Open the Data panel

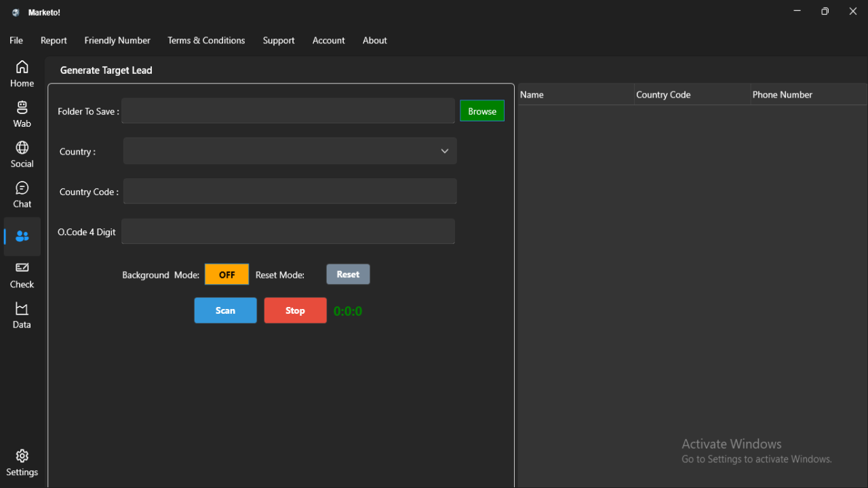pos(22,314)
